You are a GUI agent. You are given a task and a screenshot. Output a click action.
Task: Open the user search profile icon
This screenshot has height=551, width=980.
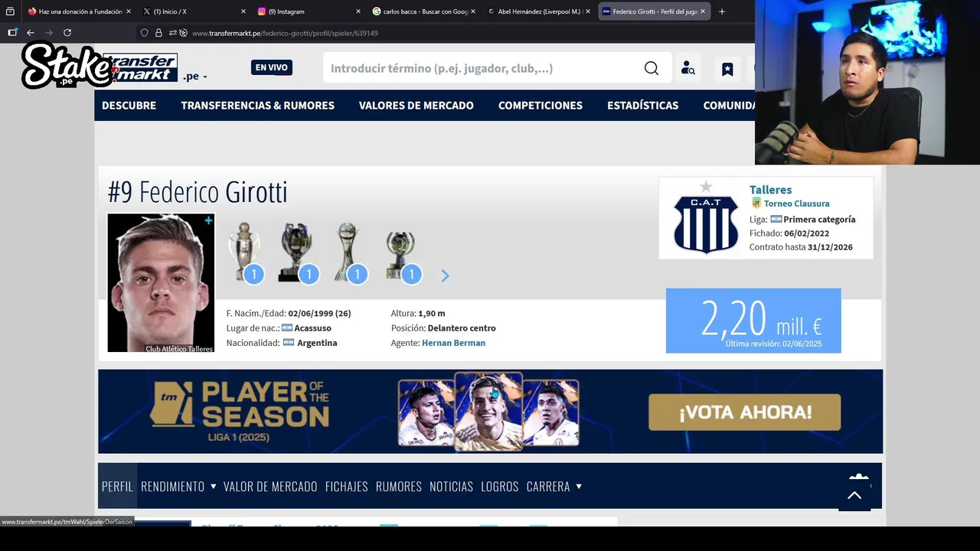tap(688, 68)
